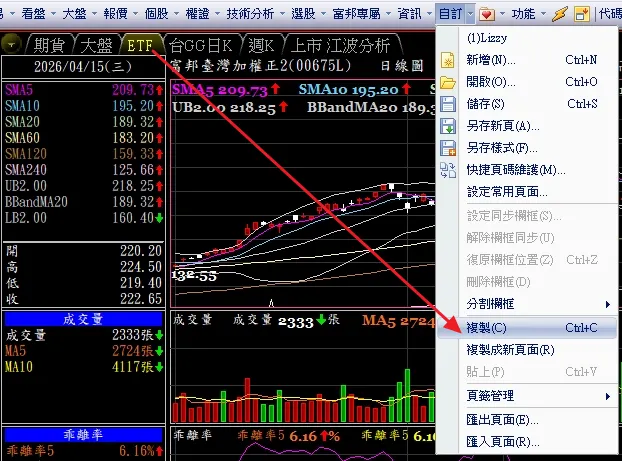Expand the dropdown arrow after 功能
Screen dimensions: 622x461
pyautogui.click(x=543, y=14)
